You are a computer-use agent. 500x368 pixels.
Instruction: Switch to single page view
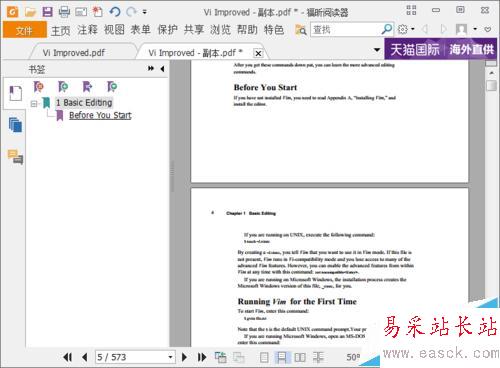[x=264, y=358]
